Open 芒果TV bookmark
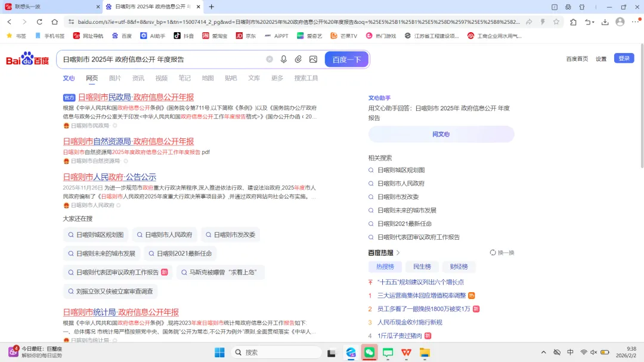The height and width of the screenshot is (362, 644). 344,36
